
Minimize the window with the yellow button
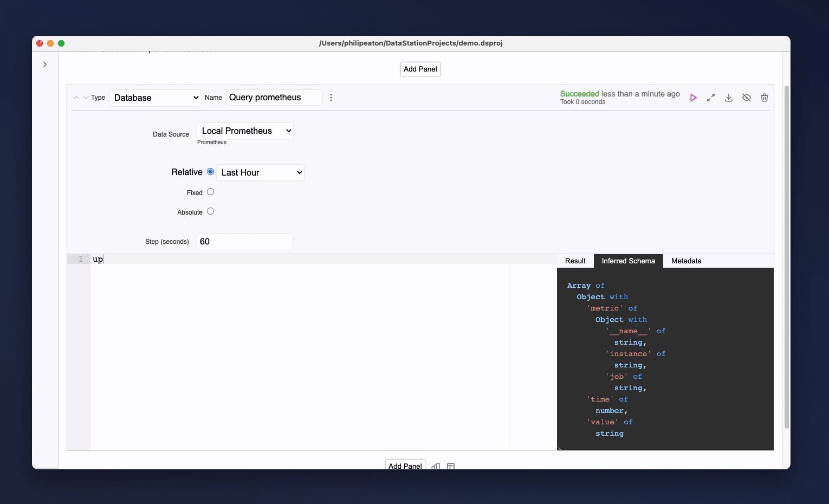point(50,43)
